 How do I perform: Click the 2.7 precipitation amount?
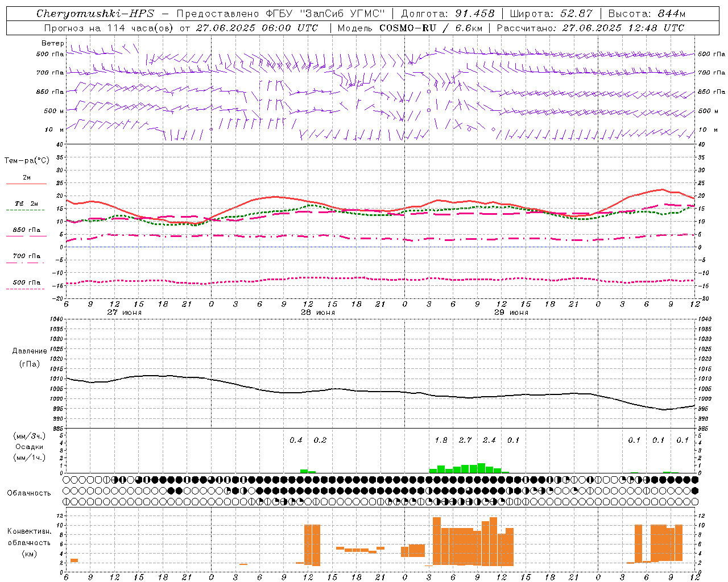pyautogui.click(x=465, y=440)
